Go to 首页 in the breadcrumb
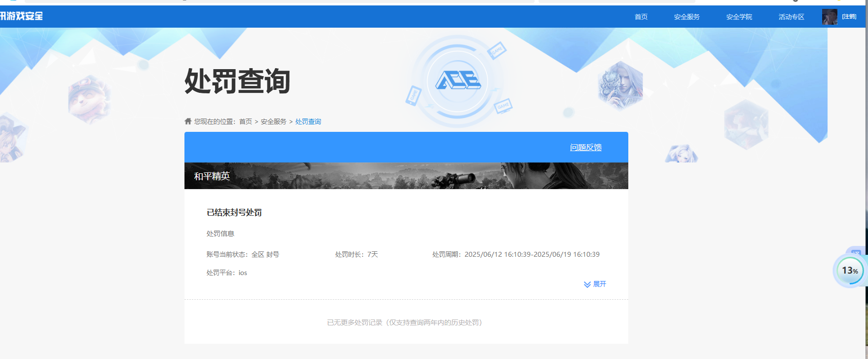The width and height of the screenshot is (868, 359). pyautogui.click(x=246, y=121)
